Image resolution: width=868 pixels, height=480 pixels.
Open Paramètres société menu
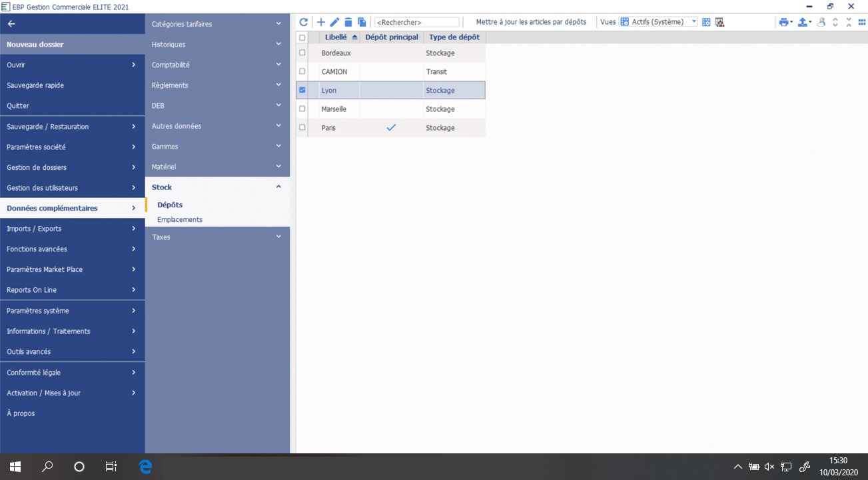(x=72, y=147)
